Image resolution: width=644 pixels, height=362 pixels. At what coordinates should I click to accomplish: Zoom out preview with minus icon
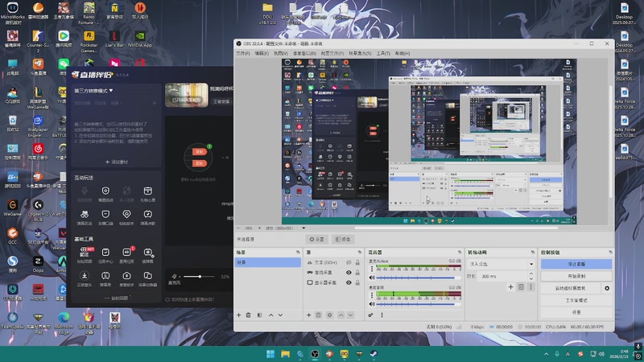coord(238,228)
